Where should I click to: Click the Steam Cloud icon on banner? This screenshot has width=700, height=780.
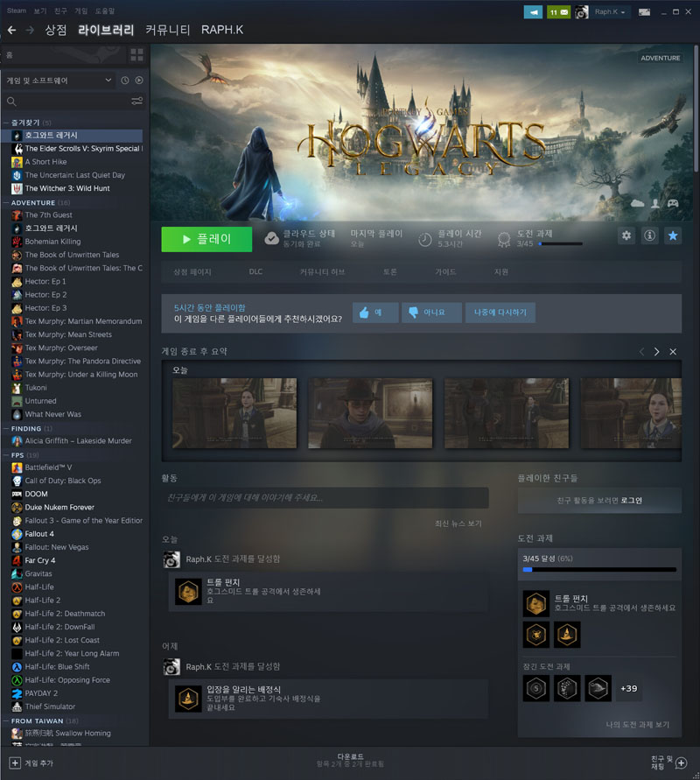tap(637, 203)
